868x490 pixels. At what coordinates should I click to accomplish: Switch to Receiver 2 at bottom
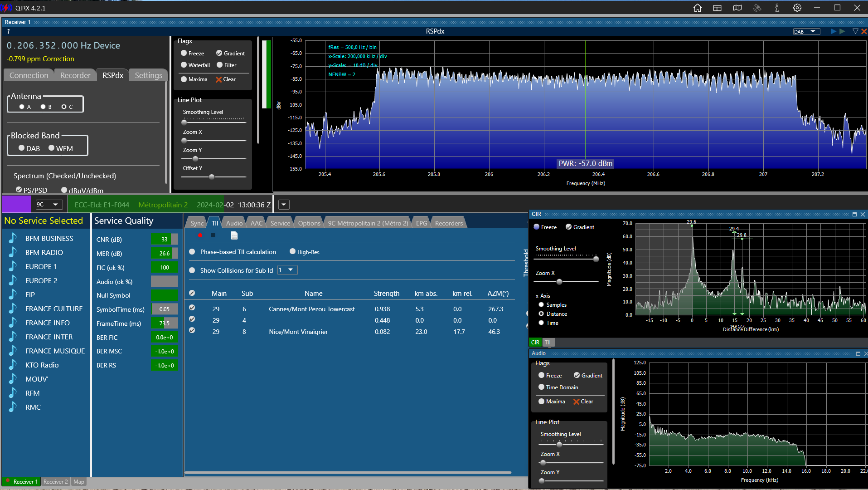click(55, 482)
